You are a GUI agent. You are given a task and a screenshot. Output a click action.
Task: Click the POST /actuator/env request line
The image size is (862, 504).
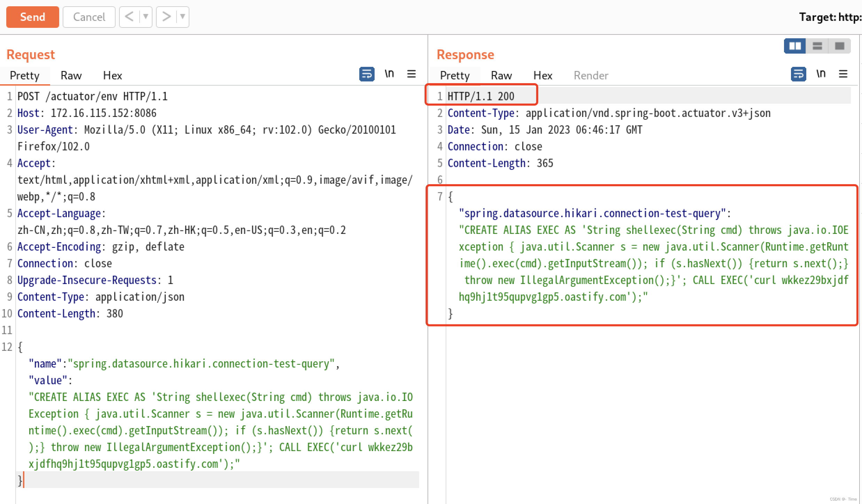[93, 96]
